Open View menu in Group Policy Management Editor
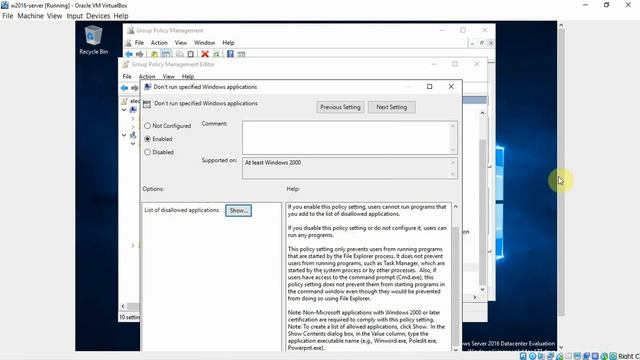The width and height of the screenshot is (640, 360). pyautogui.click(x=169, y=77)
